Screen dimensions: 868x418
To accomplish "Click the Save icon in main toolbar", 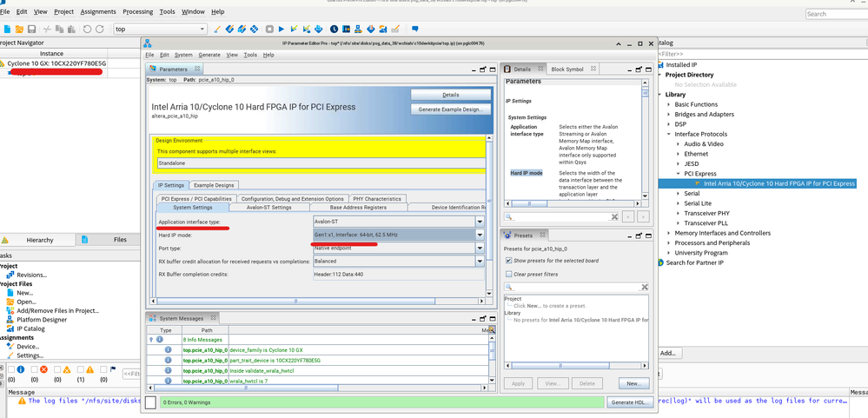I will [x=33, y=29].
